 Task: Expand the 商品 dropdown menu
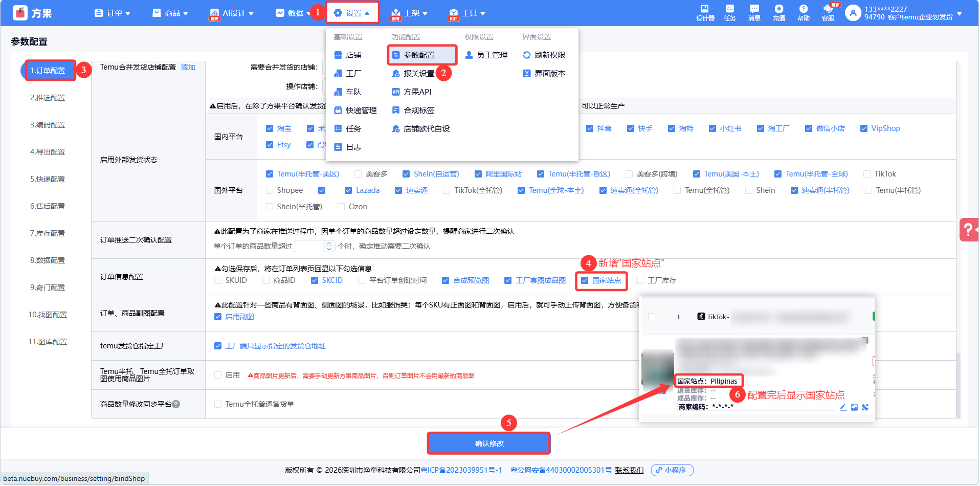click(x=171, y=13)
